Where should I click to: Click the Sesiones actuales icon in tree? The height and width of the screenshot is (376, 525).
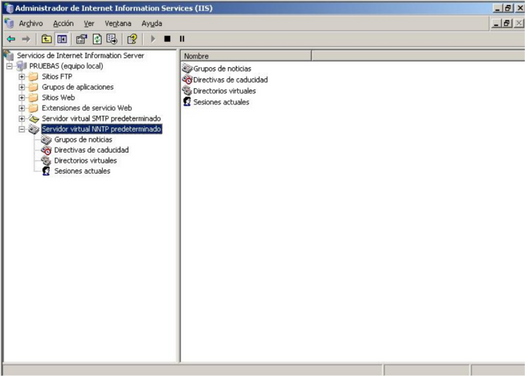pyautogui.click(x=46, y=171)
